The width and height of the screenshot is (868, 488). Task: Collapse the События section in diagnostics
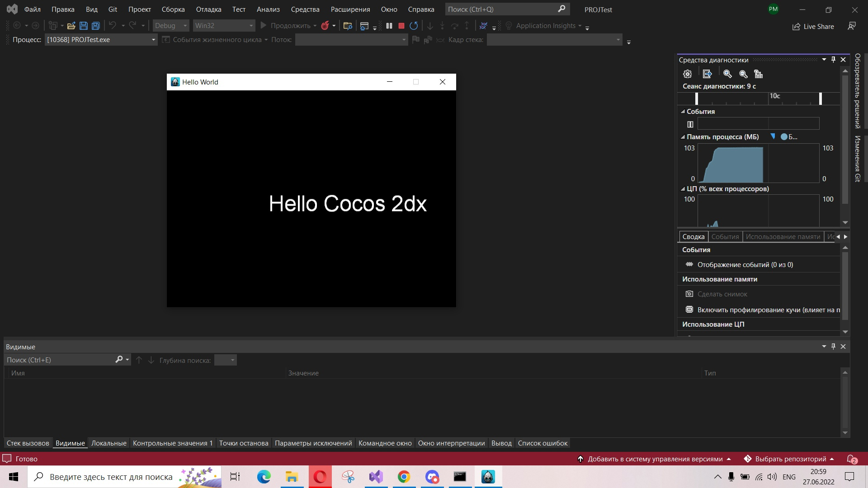coord(683,112)
